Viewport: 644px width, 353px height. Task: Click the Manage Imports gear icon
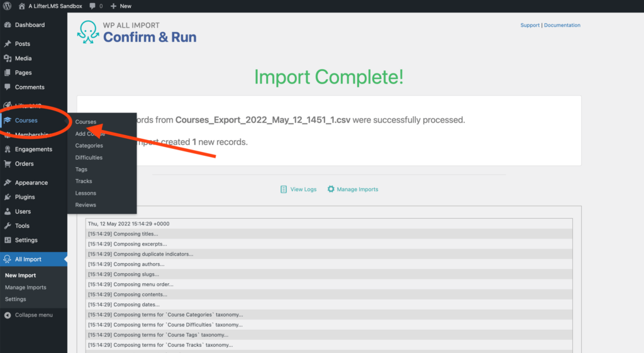(331, 189)
